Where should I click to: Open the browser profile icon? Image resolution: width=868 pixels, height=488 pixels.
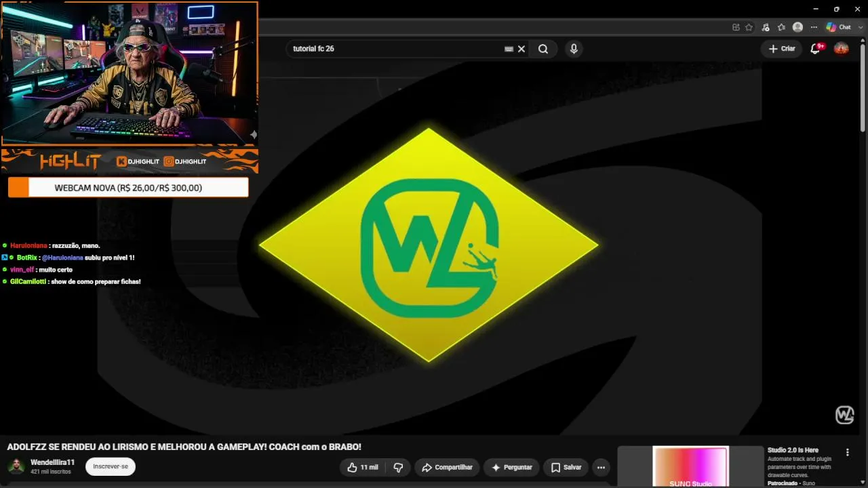tap(797, 27)
